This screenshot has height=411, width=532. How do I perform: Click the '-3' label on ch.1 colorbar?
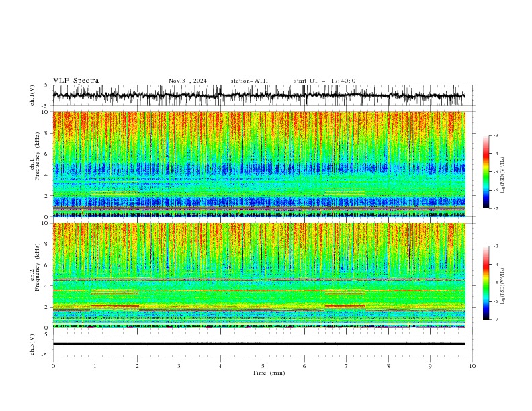[496, 136]
